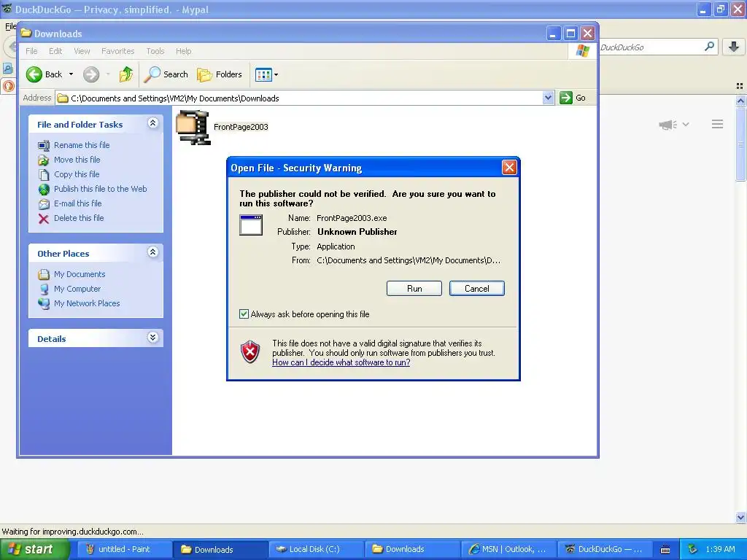
Task: Click Move this file
Action: (x=77, y=160)
